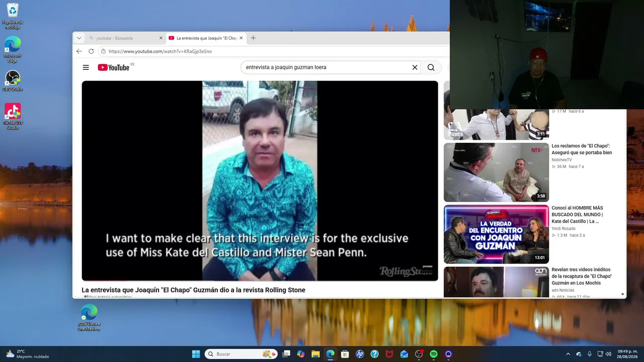This screenshot has height=362, width=644.
Task: Visit the NotimexTV channel
Action: (561, 160)
